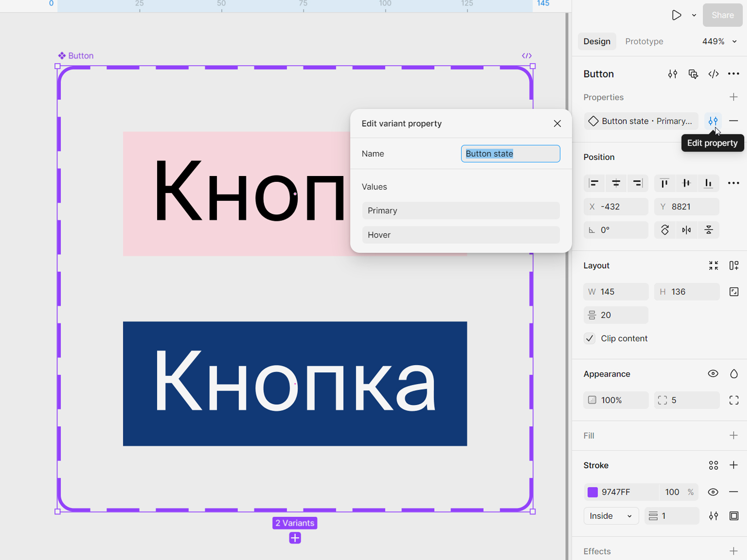Click the Button component set label on canvas
The width and height of the screenshot is (747, 560).
pyautogui.click(x=76, y=56)
